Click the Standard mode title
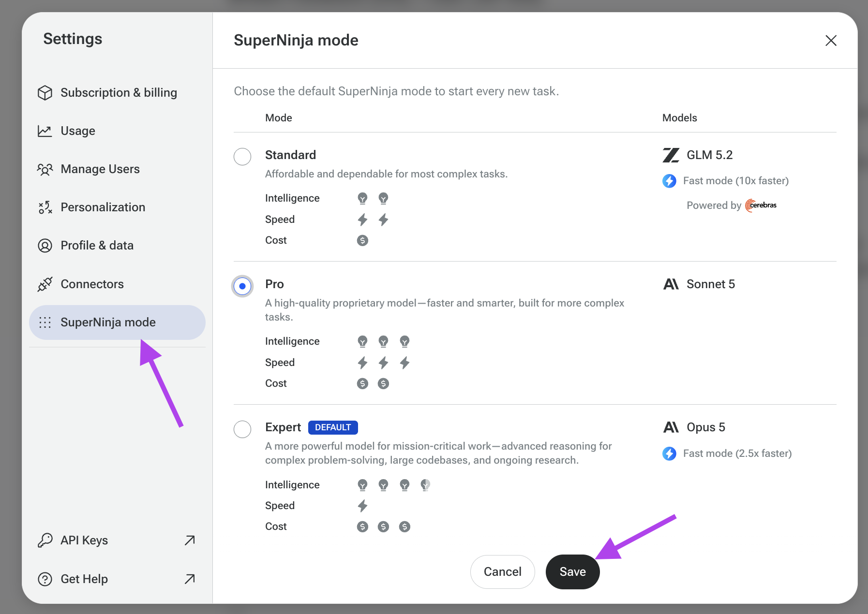868x614 pixels. [290, 155]
